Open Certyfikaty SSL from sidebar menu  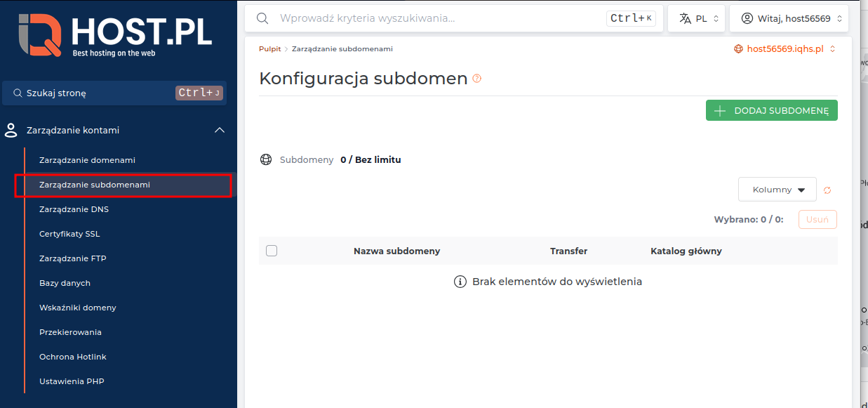pos(70,233)
